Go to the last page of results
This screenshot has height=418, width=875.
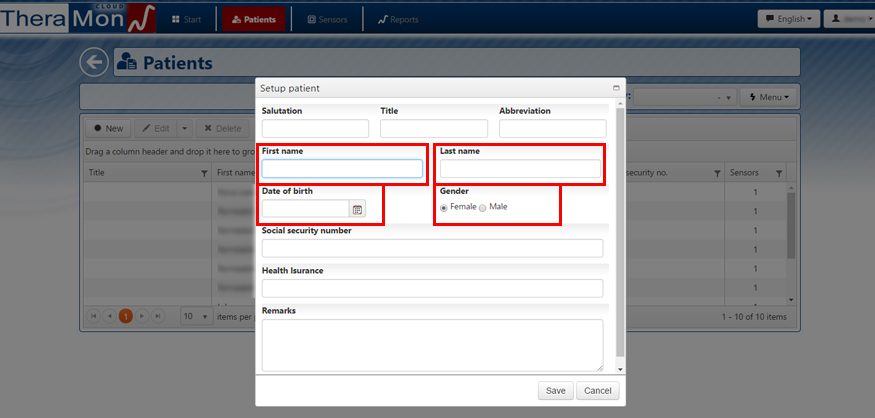click(x=158, y=316)
